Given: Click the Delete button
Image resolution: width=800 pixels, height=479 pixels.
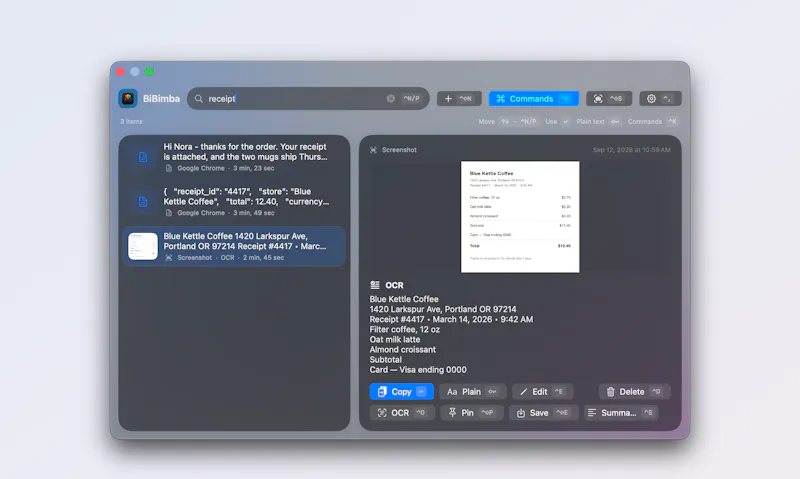Looking at the screenshot, I should click(x=634, y=391).
